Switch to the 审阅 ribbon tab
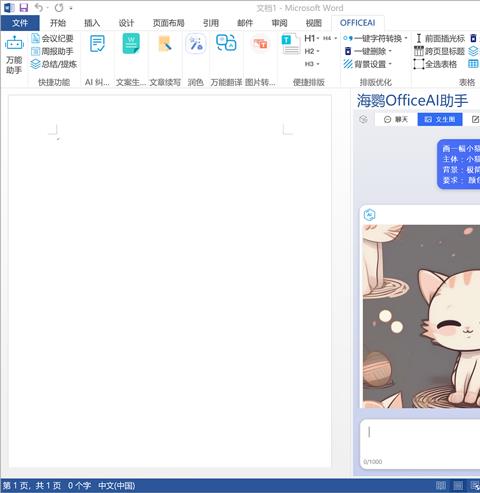The width and height of the screenshot is (480, 493). 279,23
